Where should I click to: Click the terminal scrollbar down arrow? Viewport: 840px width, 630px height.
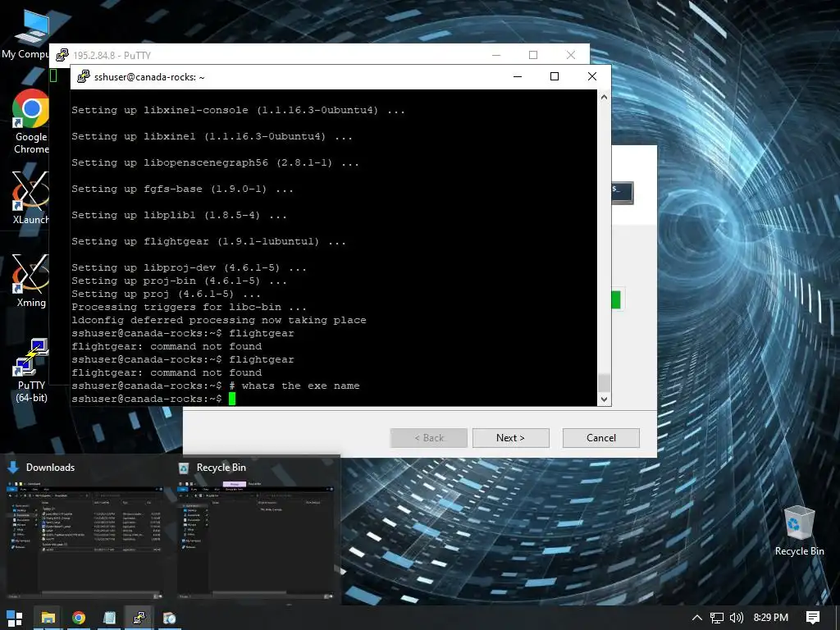[604, 399]
